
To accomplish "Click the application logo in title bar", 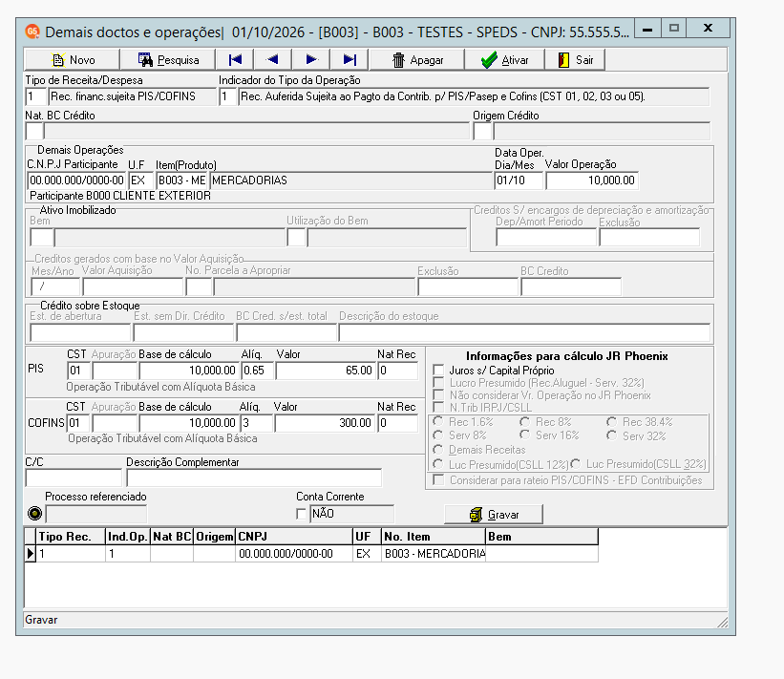I will tap(32, 32).
